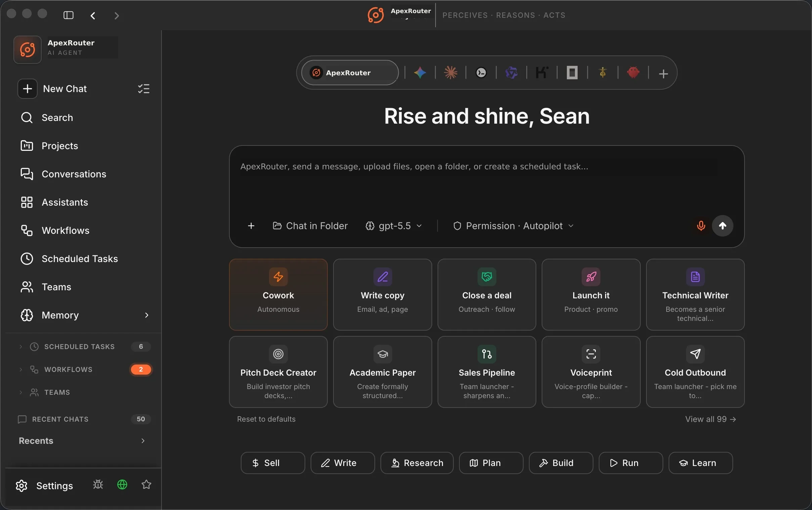Viewport: 812px width, 510px height.
Task: Open the gpt-5.5 model dropdown
Action: (x=394, y=226)
